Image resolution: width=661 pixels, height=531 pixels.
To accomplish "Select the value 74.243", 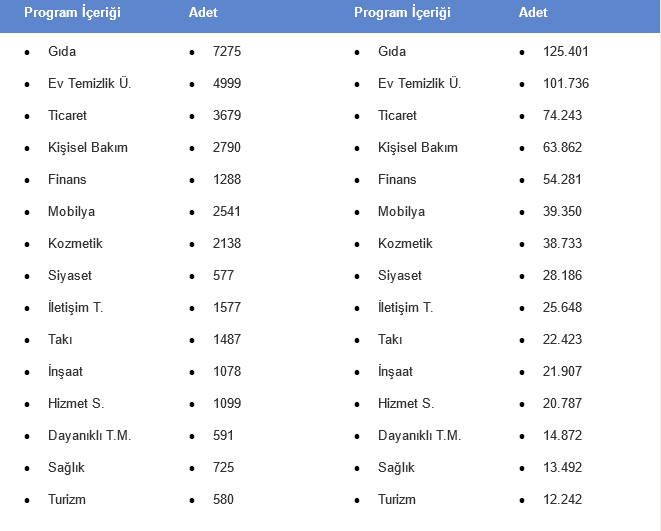I will [x=563, y=115].
